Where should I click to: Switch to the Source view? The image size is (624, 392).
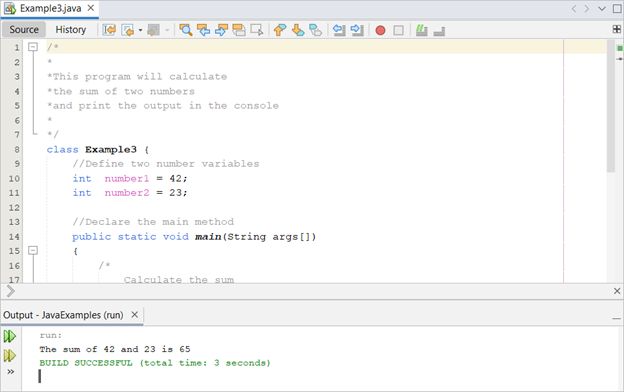point(24,29)
